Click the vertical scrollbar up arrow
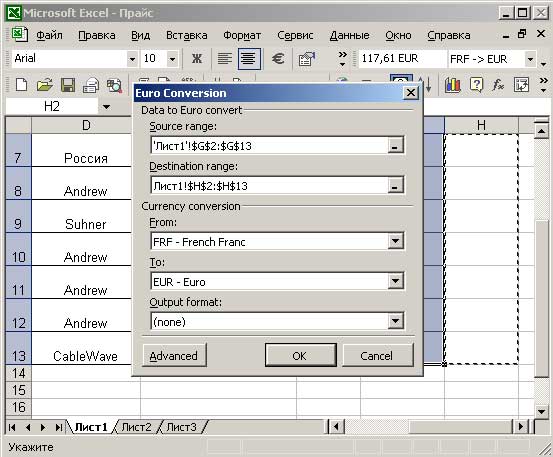The width and height of the screenshot is (553, 457). (541, 131)
